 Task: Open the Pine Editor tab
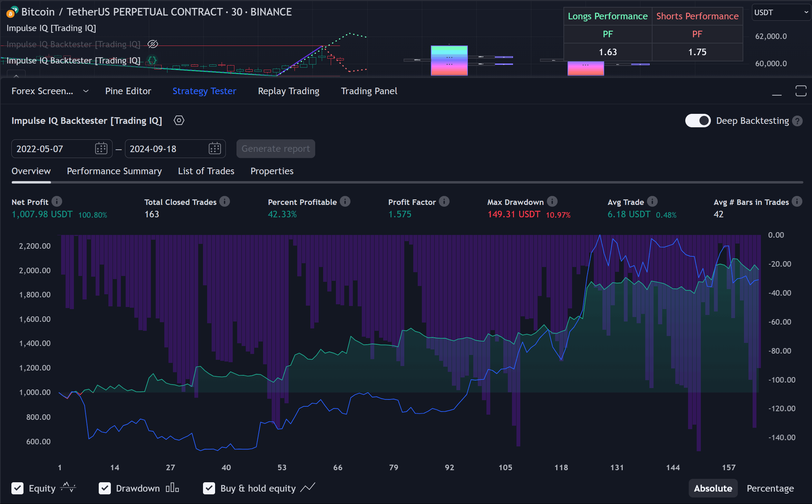(x=128, y=91)
